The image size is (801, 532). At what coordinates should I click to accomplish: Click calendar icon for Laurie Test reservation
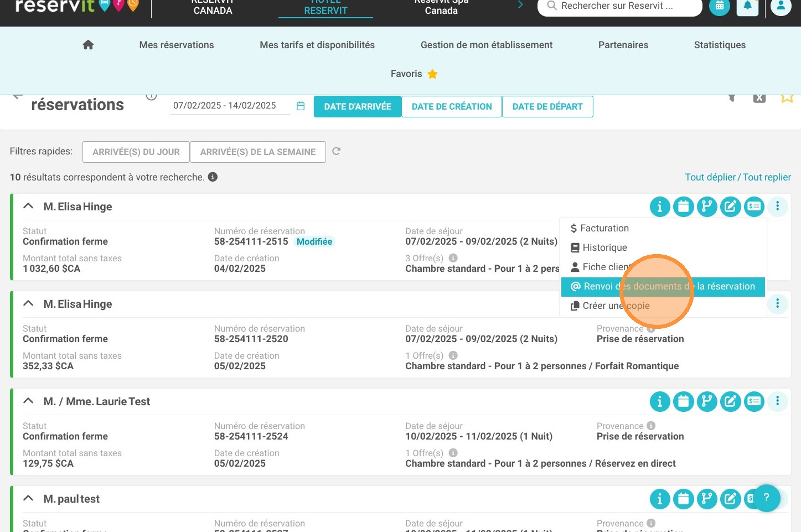tap(684, 401)
